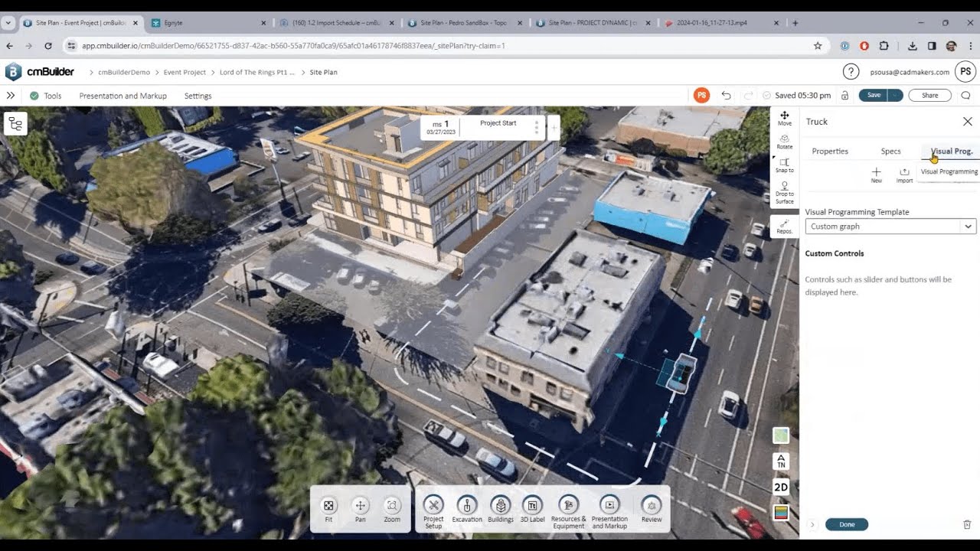Select the Rotate tool

click(785, 142)
